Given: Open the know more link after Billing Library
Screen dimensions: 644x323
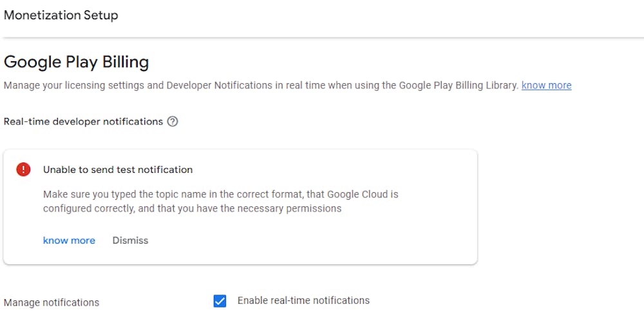Looking at the screenshot, I should click(x=546, y=85).
